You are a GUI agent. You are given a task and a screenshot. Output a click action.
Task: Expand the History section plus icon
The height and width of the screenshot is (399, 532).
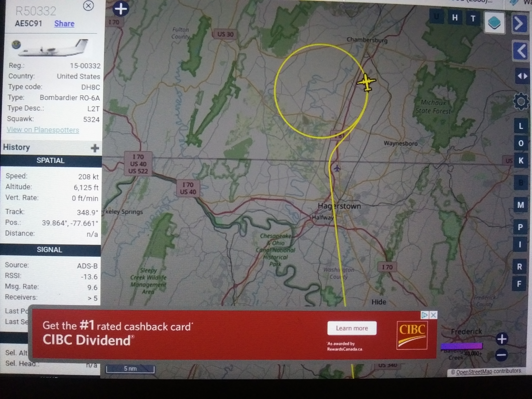[95, 148]
